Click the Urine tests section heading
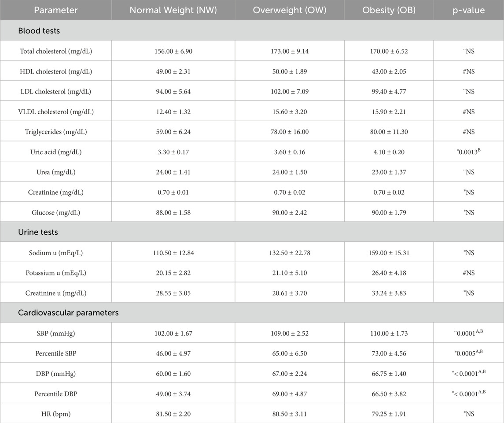This screenshot has height=423, width=504. [38, 232]
